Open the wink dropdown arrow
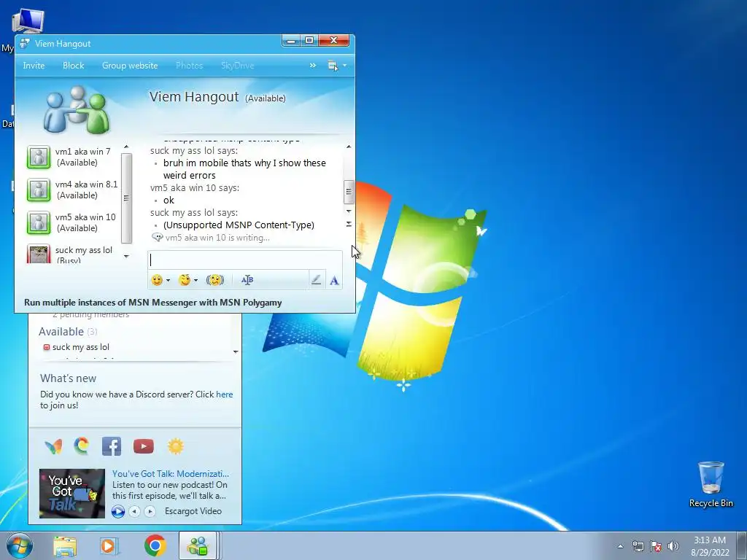The image size is (747, 560). click(x=196, y=281)
